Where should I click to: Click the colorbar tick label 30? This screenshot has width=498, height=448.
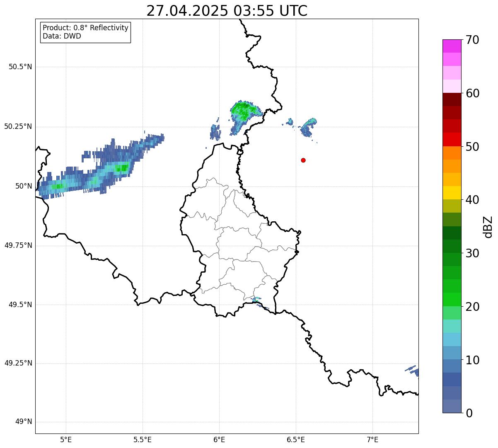(472, 253)
